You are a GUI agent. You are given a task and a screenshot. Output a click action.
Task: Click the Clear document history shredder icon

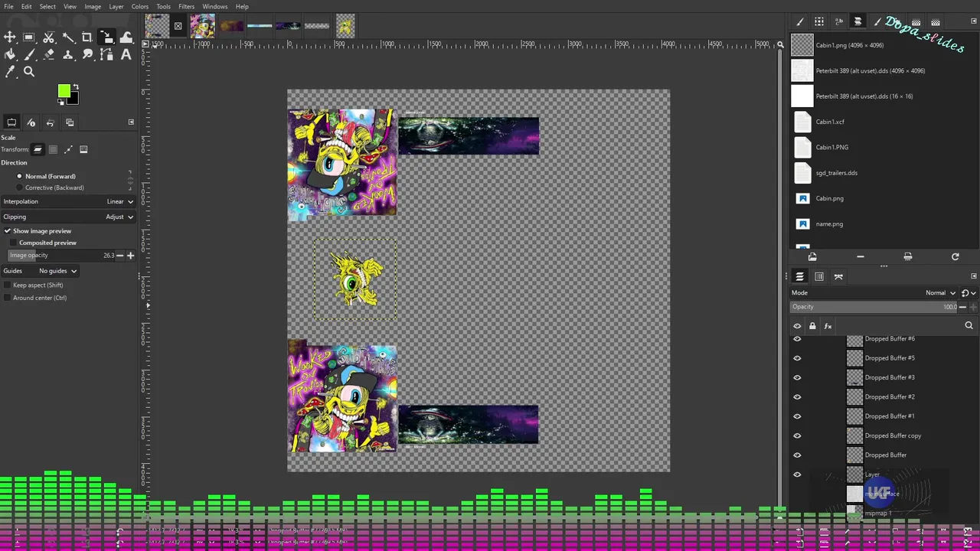(x=908, y=256)
